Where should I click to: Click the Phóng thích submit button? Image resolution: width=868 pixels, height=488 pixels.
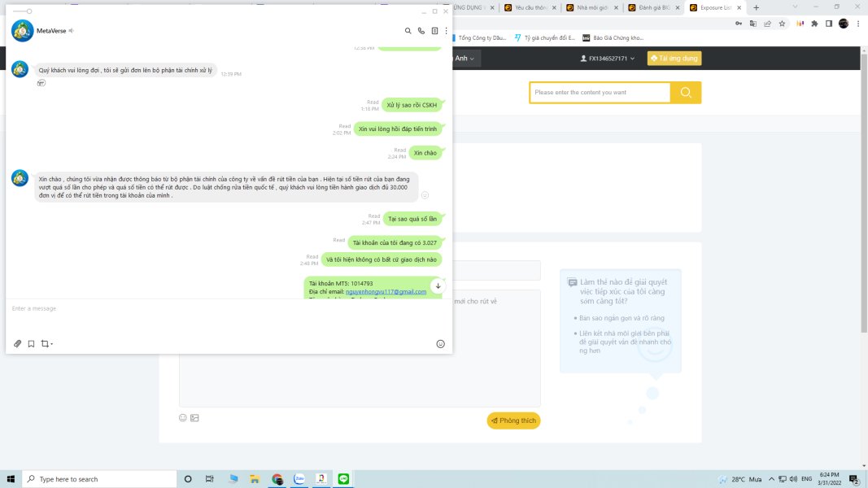(513, 420)
